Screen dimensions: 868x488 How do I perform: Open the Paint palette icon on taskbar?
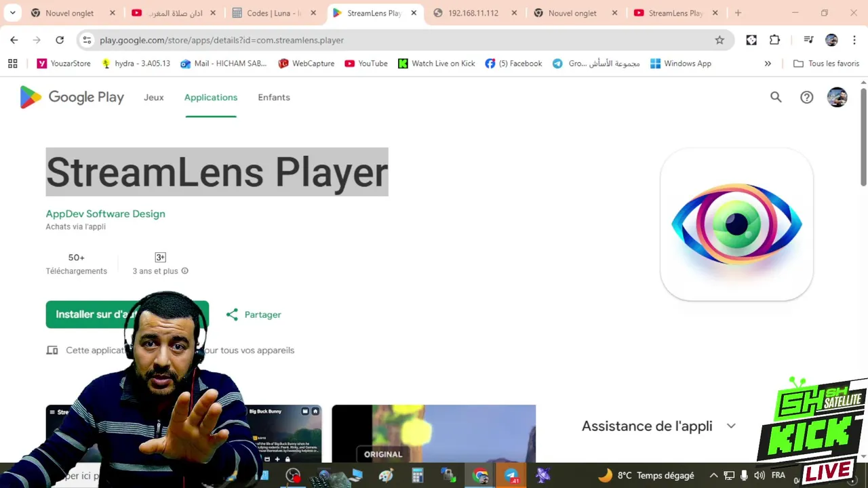[386, 476]
